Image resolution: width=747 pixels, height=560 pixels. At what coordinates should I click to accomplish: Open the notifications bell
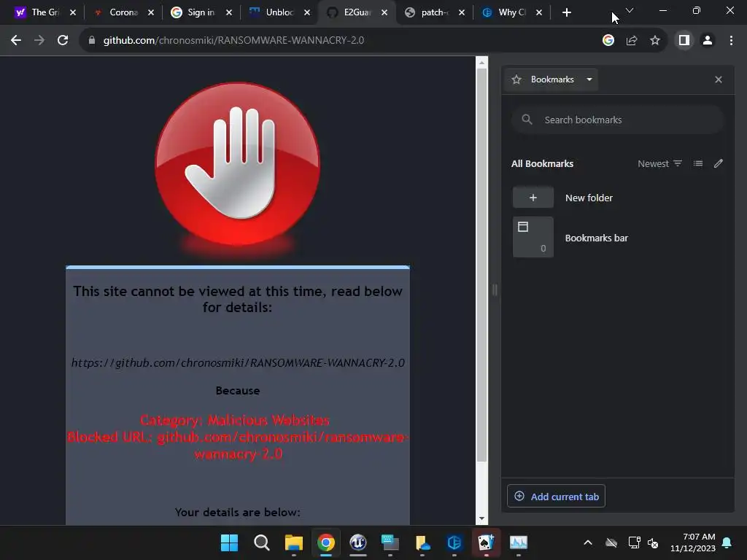[727, 542]
